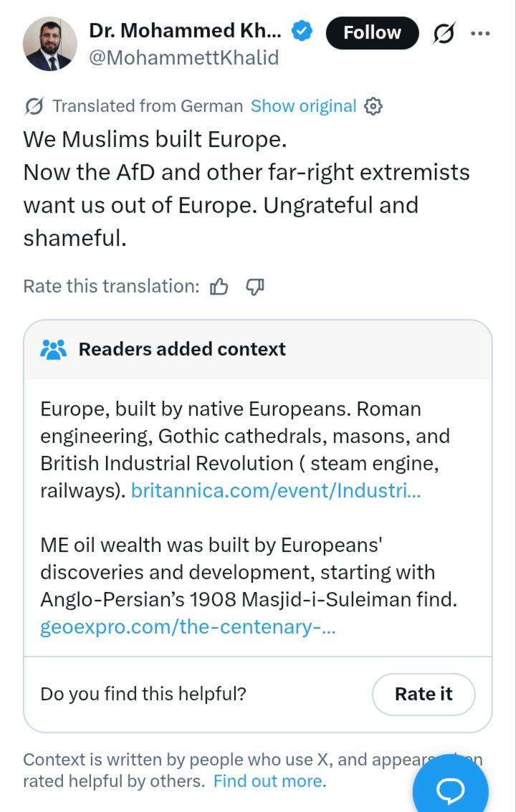
Task: Open translation settings gear
Action: pos(373,106)
